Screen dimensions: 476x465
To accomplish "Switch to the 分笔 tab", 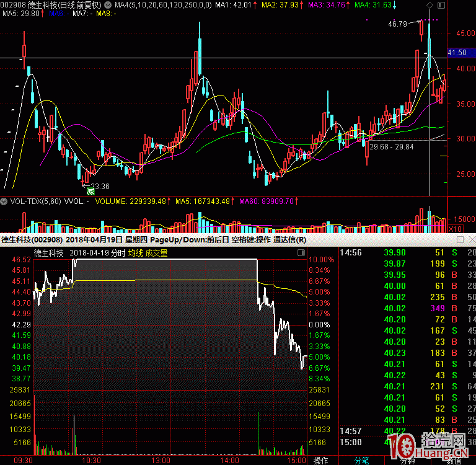I will coord(361,461).
